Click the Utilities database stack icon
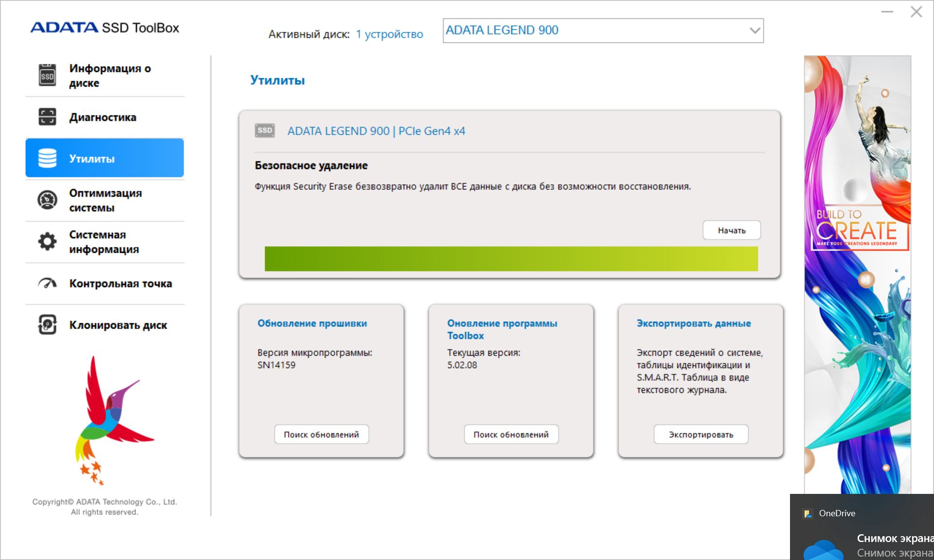 click(47, 158)
